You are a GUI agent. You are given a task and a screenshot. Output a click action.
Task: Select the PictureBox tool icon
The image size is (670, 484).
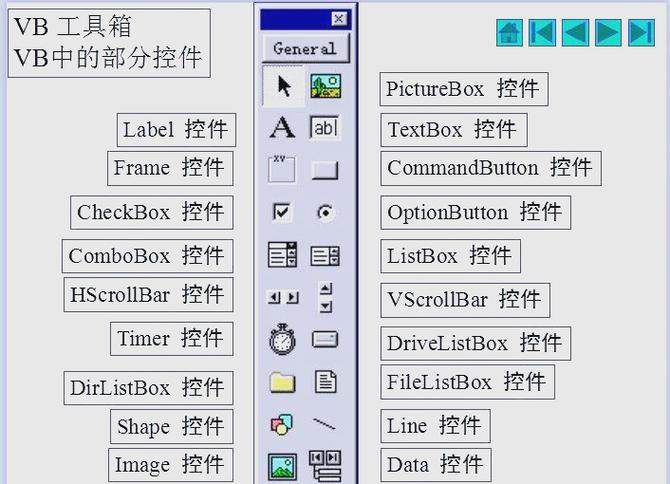coord(326,86)
